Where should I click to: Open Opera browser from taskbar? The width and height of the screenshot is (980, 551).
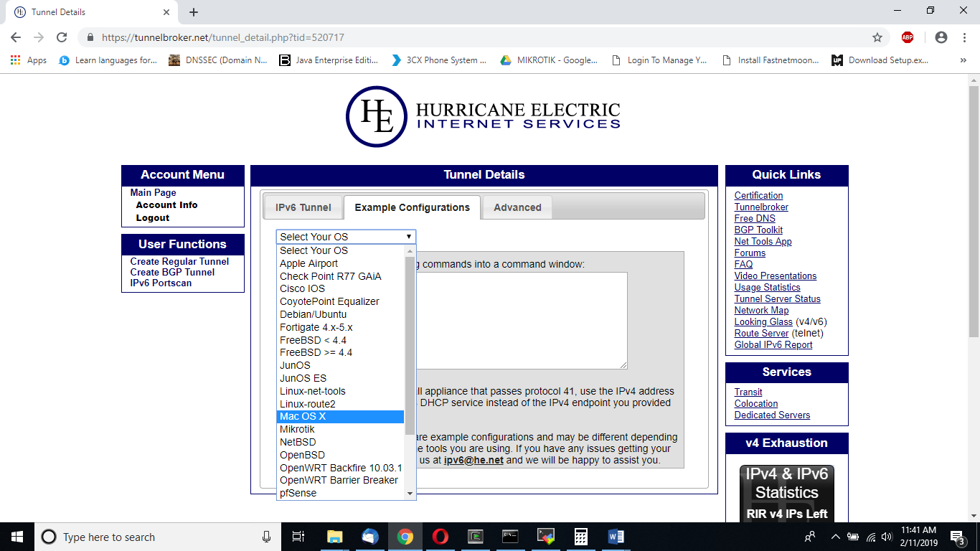[x=440, y=537]
